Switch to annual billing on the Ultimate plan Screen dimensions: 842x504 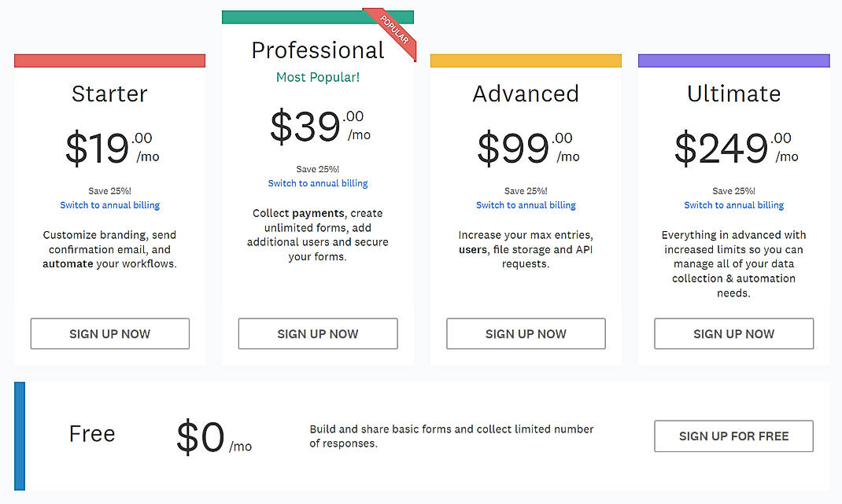point(733,204)
